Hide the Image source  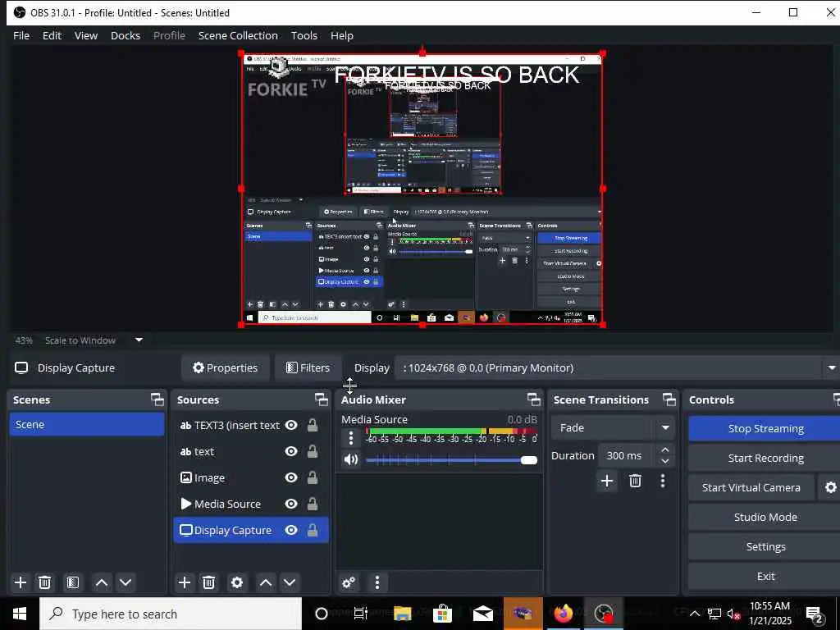pos(291,477)
